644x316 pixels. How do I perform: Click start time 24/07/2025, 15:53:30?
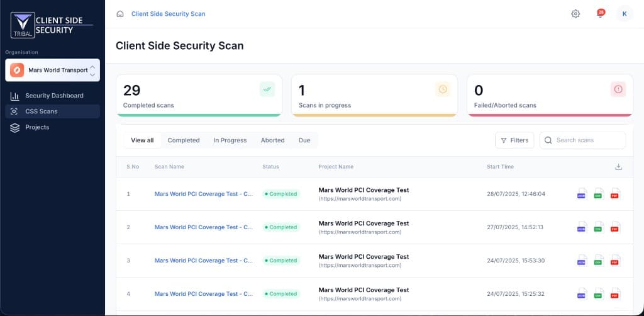click(516, 261)
